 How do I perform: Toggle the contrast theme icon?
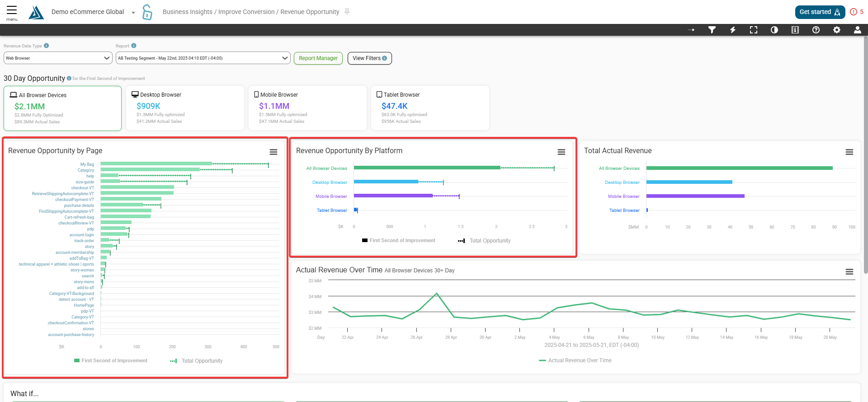[x=774, y=30]
